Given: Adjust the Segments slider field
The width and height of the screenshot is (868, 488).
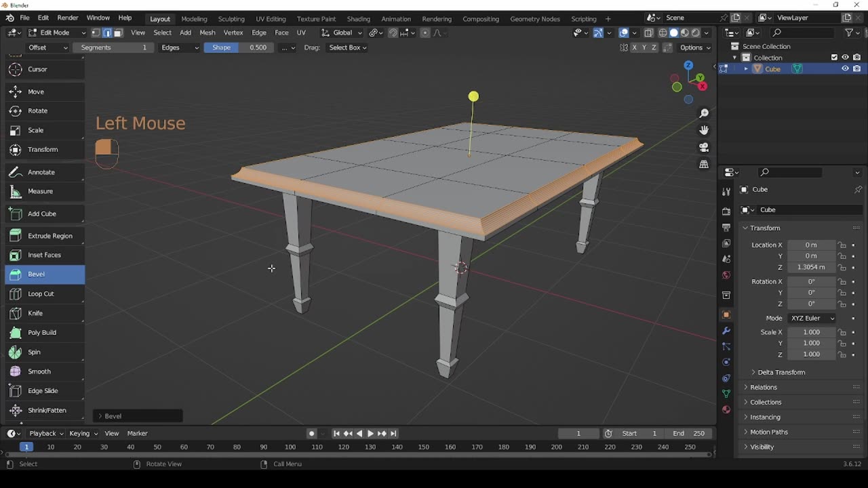Looking at the screenshot, I should click(112, 47).
